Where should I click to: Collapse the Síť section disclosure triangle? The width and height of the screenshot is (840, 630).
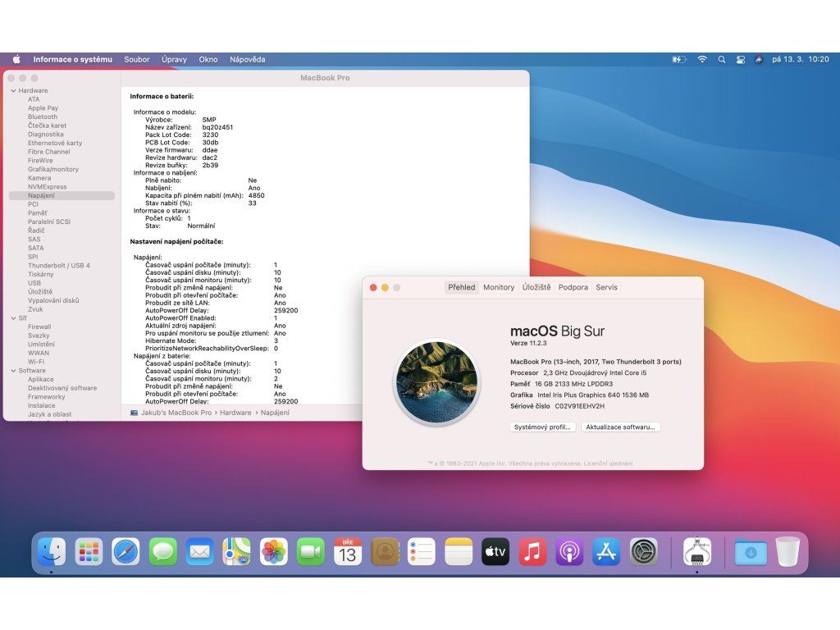13,318
